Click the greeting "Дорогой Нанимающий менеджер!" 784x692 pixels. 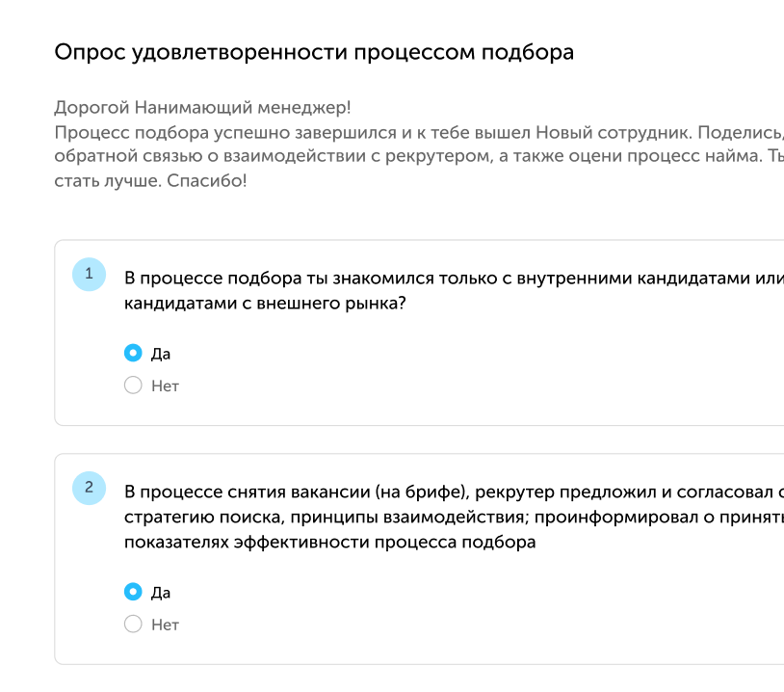tap(202, 108)
